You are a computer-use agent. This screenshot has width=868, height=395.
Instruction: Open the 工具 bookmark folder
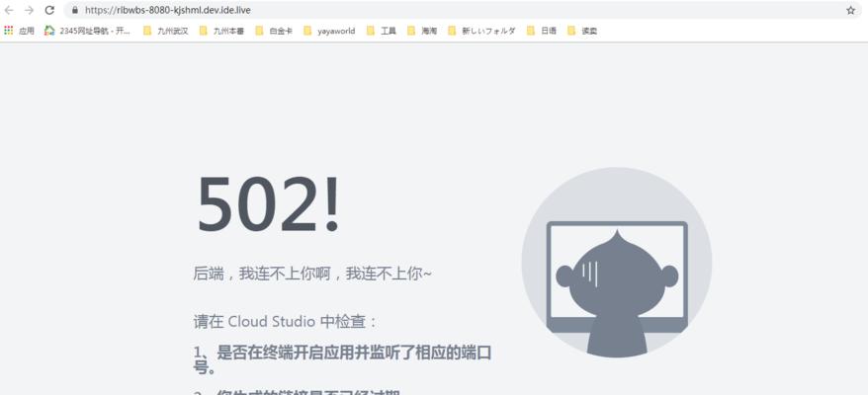tap(382, 31)
